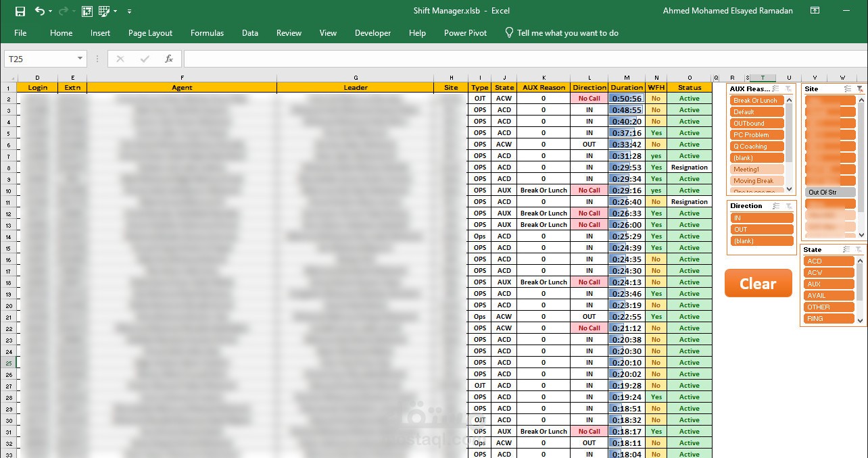The width and height of the screenshot is (868, 458).
Task: Click the Undo arrow icon
Action: tap(39, 11)
